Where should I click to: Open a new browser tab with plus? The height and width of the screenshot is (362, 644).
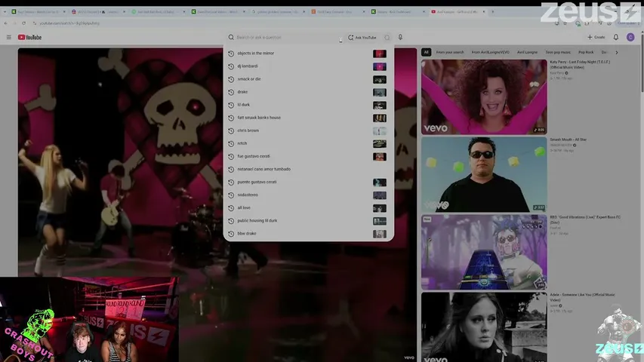coord(492,12)
